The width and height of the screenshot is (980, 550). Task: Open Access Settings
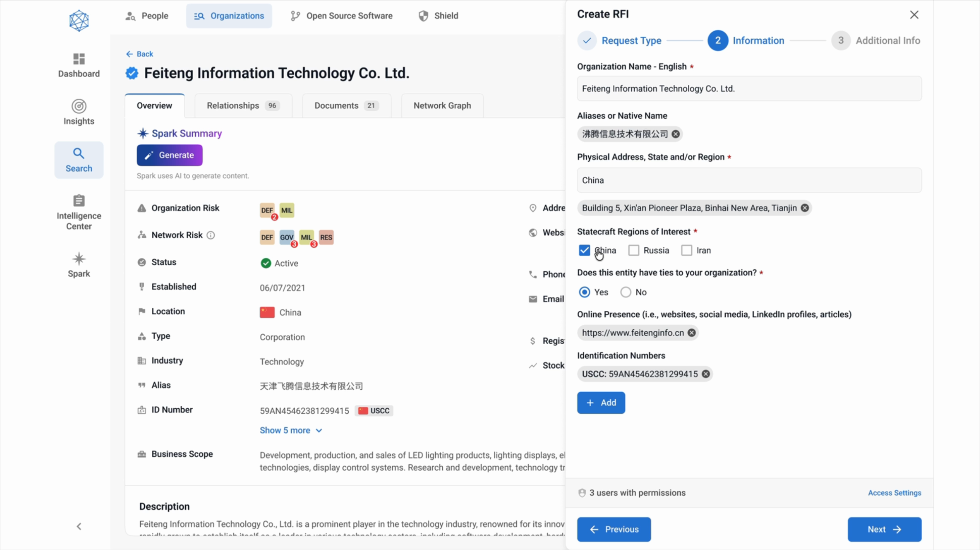pos(894,493)
